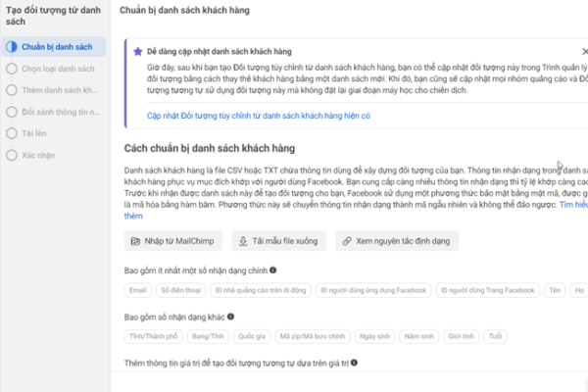Click the purple star icon in notice

137,49
